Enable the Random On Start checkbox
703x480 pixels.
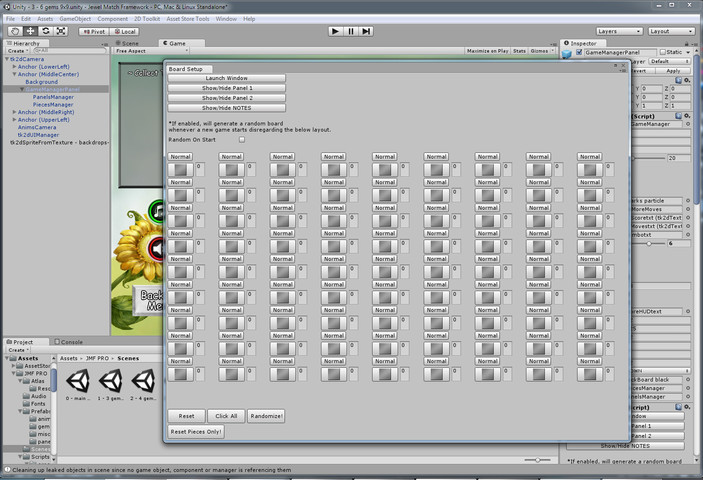[242, 140]
